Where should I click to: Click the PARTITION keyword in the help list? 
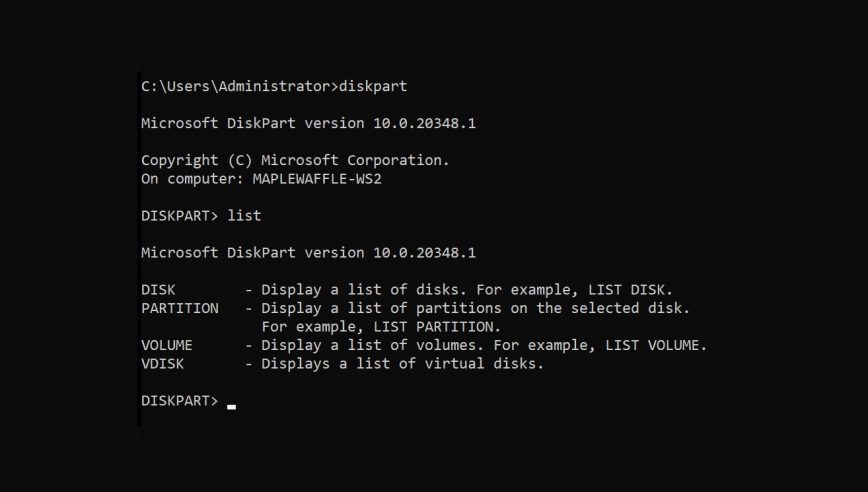point(180,308)
